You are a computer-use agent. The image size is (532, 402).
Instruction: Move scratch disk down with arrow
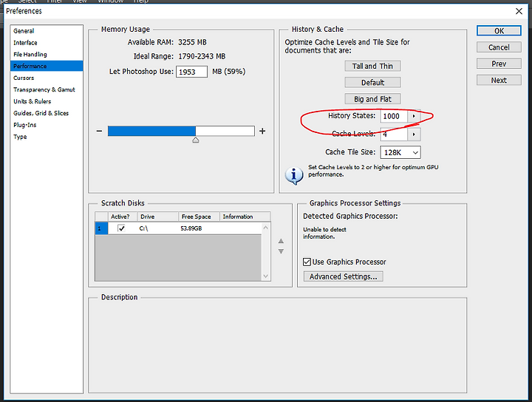(x=281, y=251)
